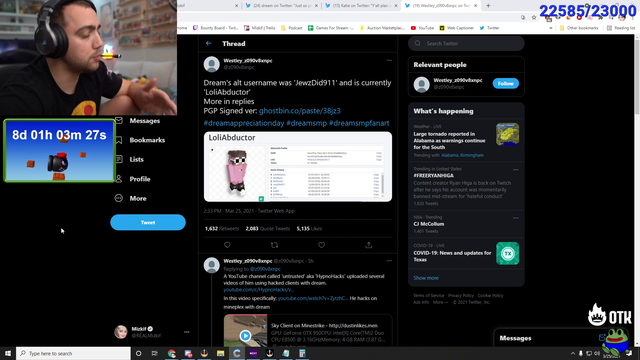Click the Messages envelope icon in the sidebar
This screenshot has height=360, width=640.
click(119, 120)
